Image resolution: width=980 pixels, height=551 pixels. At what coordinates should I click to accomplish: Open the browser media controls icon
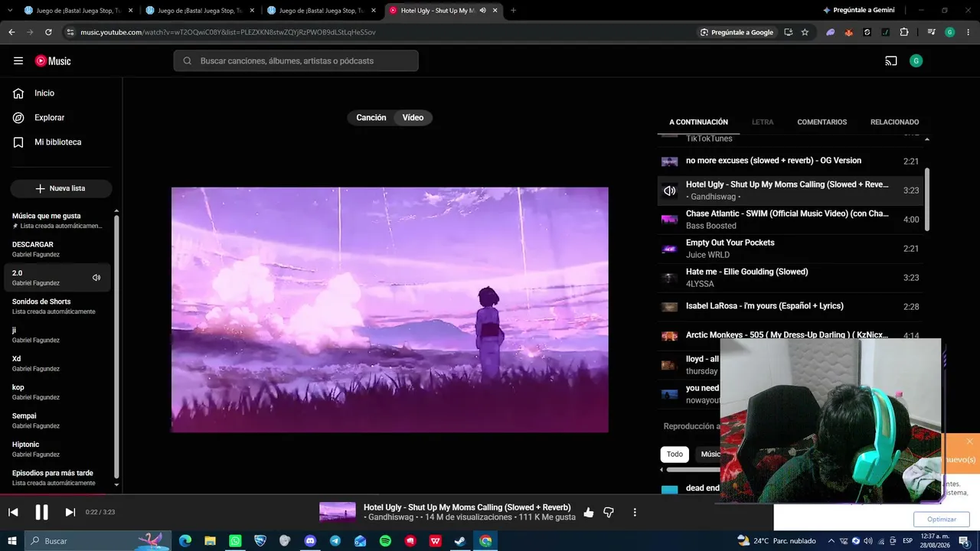(931, 32)
